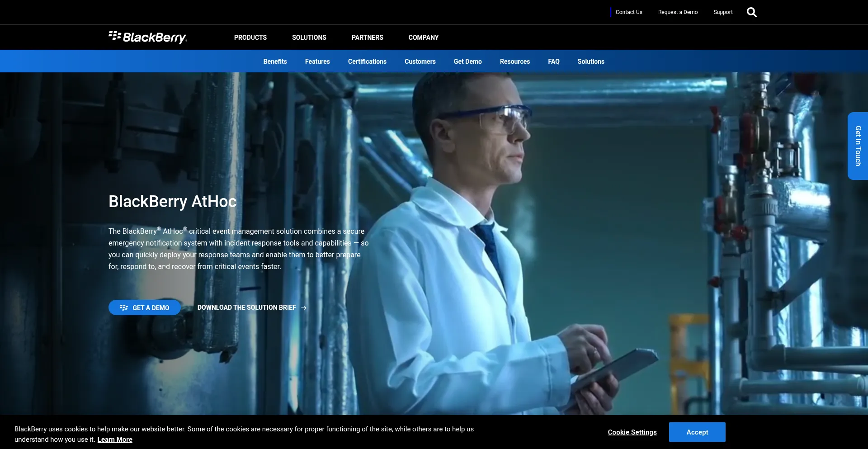Viewport: 868px width, 449px height.
Task: Select Get Demo in blue subnav
Action: point(467,61)
